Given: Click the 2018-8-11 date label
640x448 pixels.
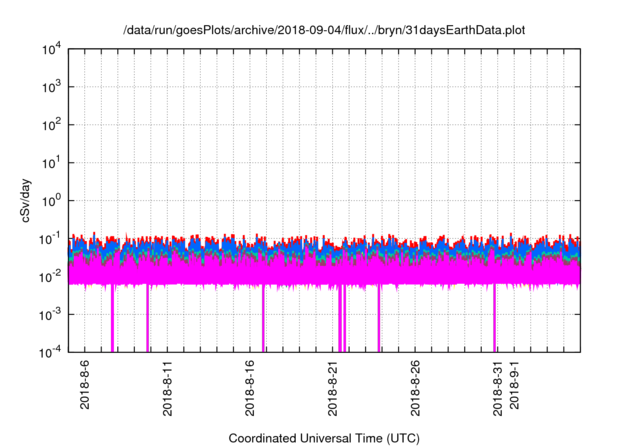Looking at the screenshot, I should tap(167, 388).
